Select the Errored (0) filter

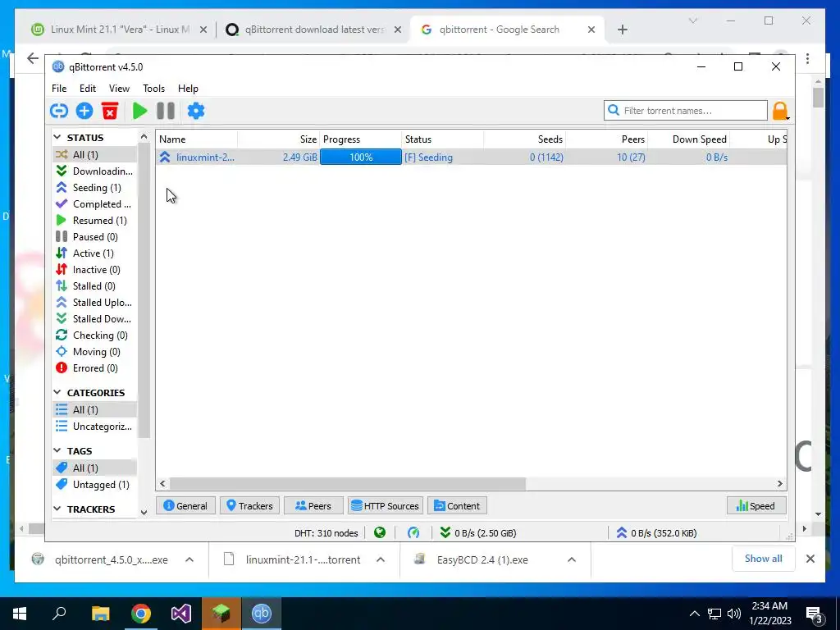point(94,368)
